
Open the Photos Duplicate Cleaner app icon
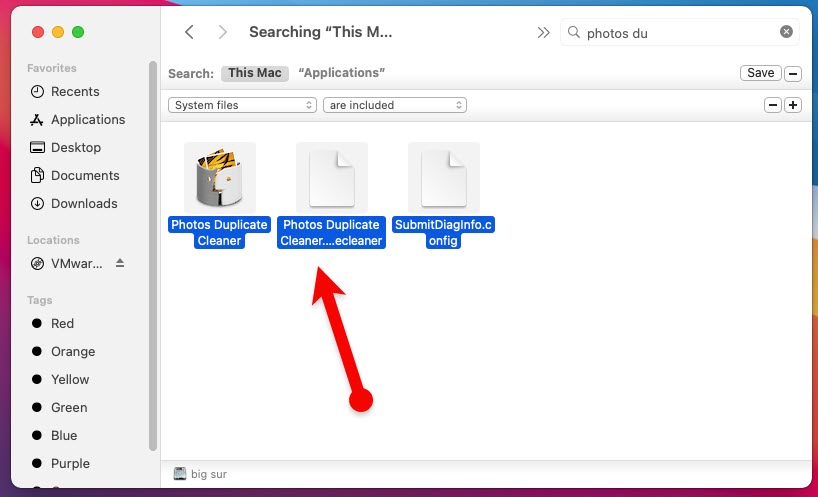click(219, 177)
